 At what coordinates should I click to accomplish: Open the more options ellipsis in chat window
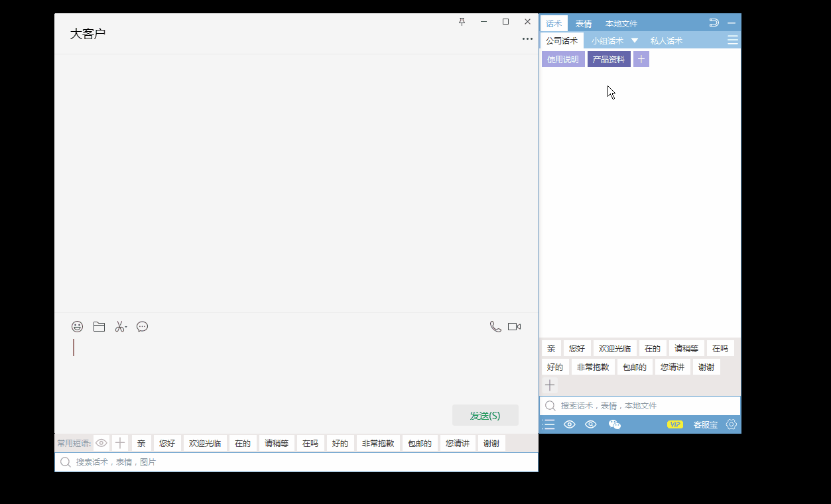coord(527,38)
